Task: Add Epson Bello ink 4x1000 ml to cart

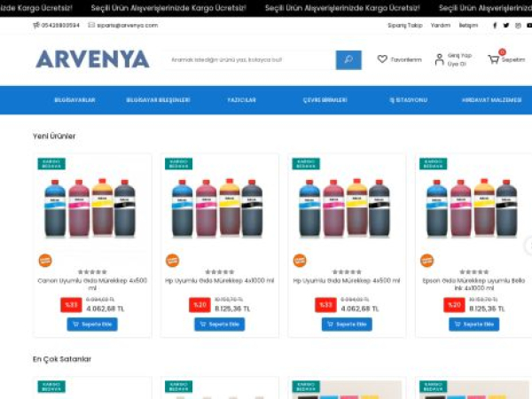Action: [474, 325]
